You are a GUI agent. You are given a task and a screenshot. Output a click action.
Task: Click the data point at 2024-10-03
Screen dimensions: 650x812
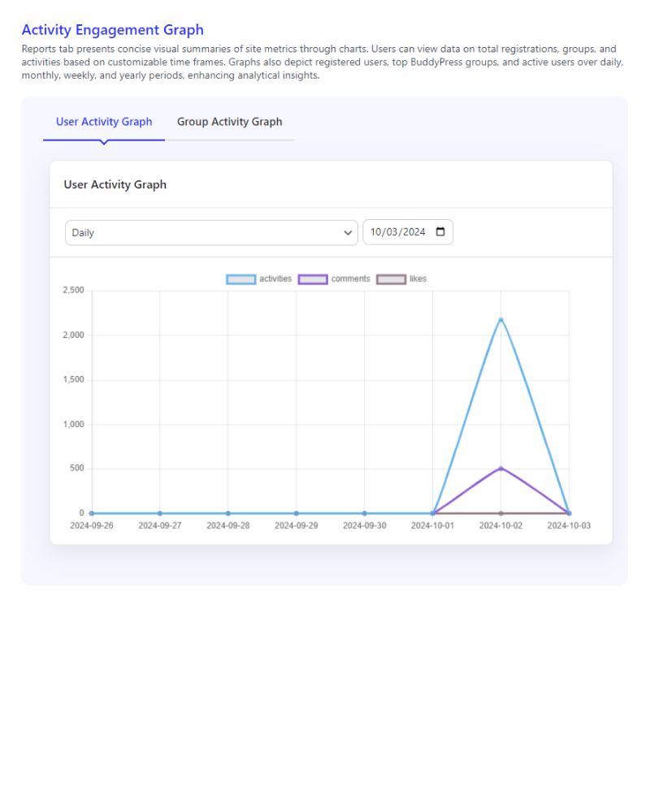(x=569, y=513)
